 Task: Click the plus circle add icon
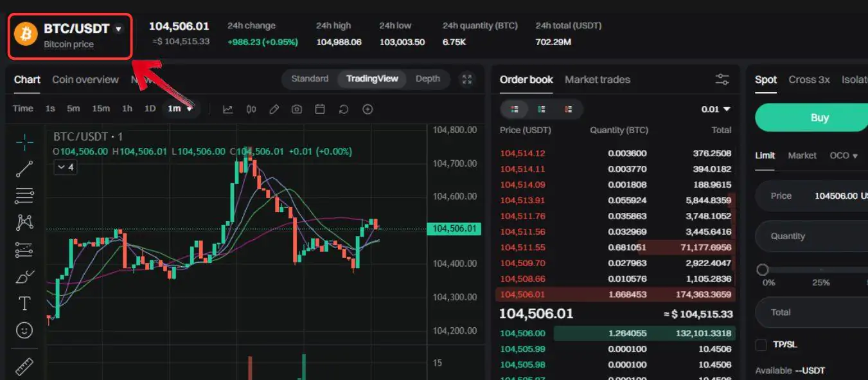point(368,109)
